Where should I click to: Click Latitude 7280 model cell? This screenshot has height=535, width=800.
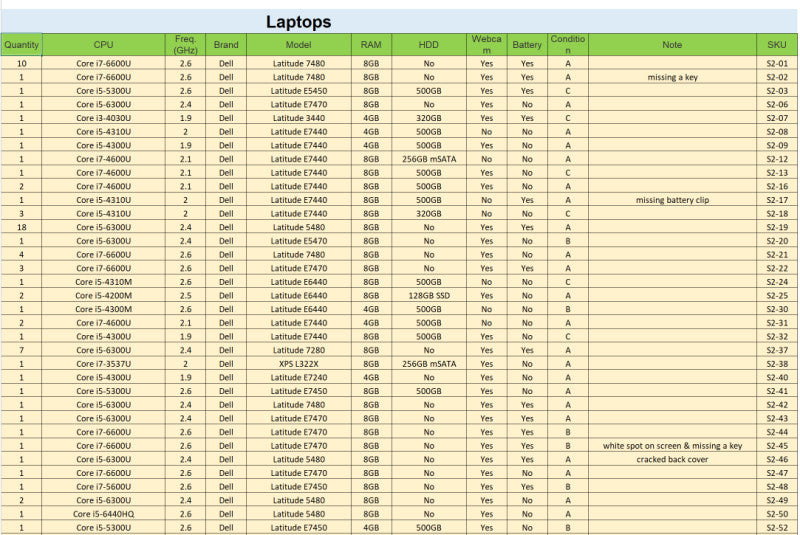point(299,350)
